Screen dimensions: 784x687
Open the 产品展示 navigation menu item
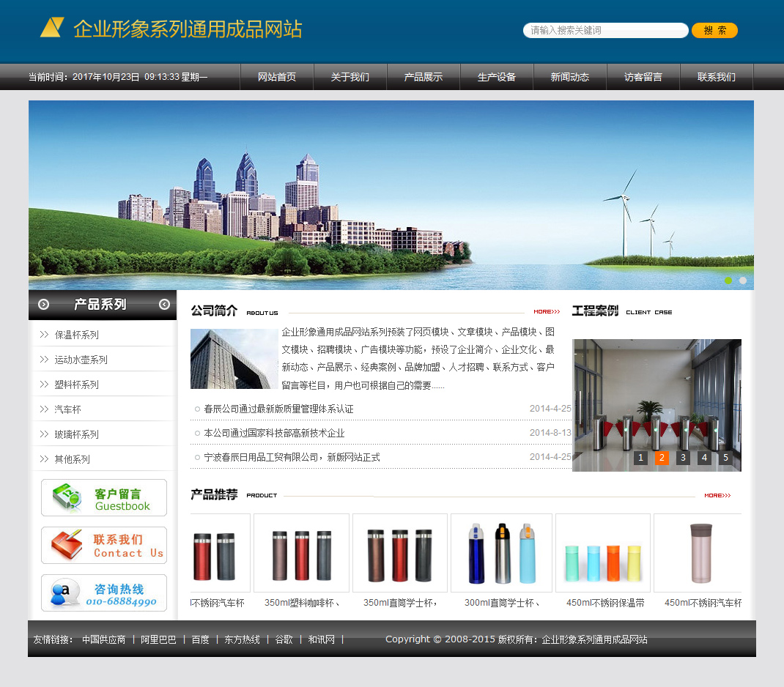tap(424, 77)
